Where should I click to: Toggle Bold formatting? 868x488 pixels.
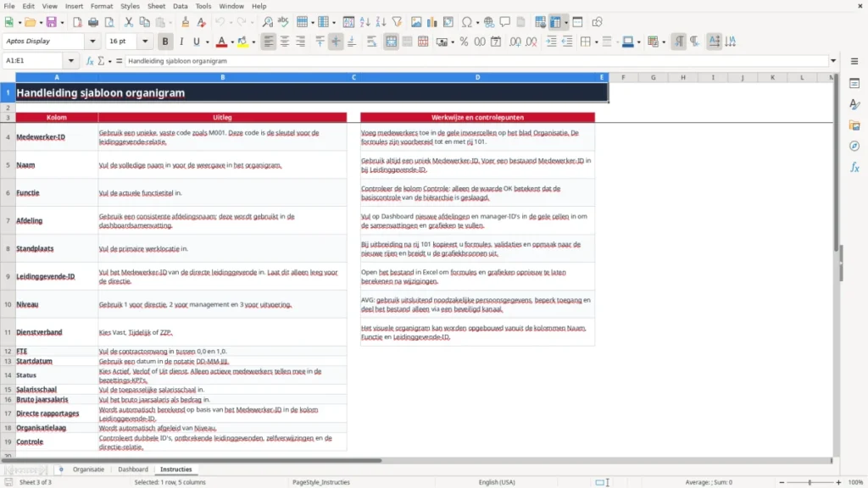165,42
